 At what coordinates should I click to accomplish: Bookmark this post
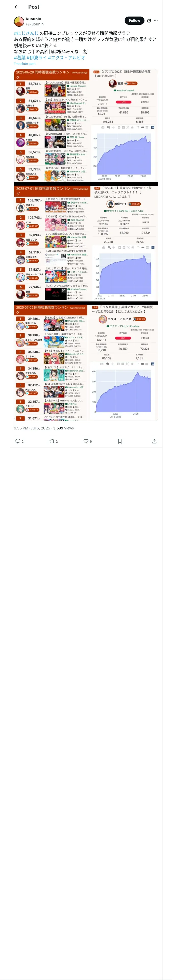click(x=120, y=441)
